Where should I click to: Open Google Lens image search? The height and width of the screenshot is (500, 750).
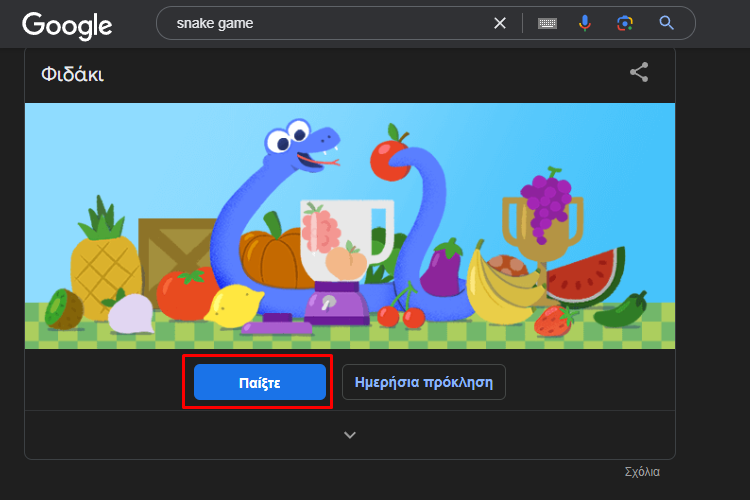point(625,23)
